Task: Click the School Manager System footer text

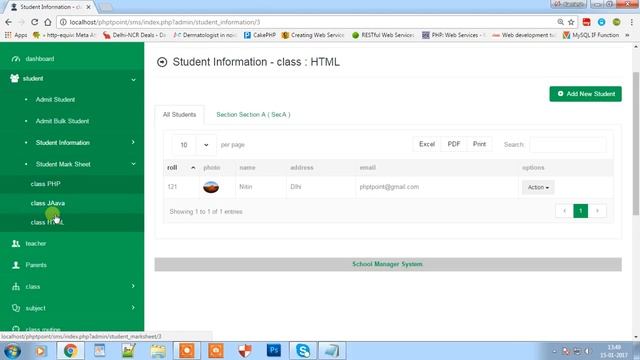Action: [x=387, y=264]
